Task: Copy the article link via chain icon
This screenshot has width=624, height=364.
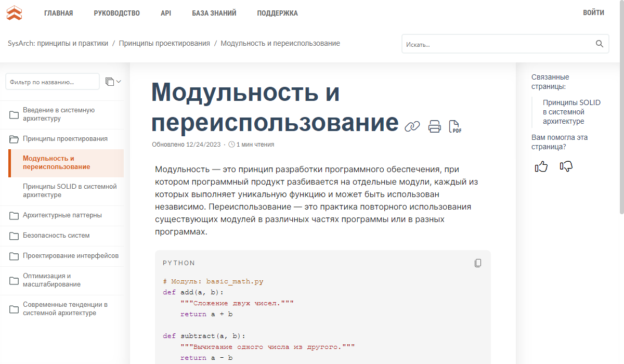Action: tap(412, 126)
